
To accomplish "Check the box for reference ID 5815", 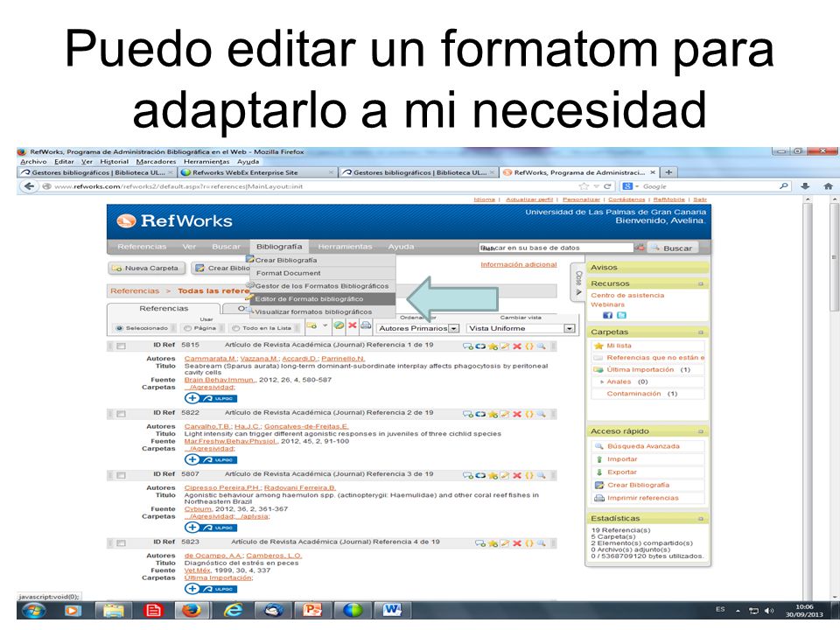I will click(122, 346).
